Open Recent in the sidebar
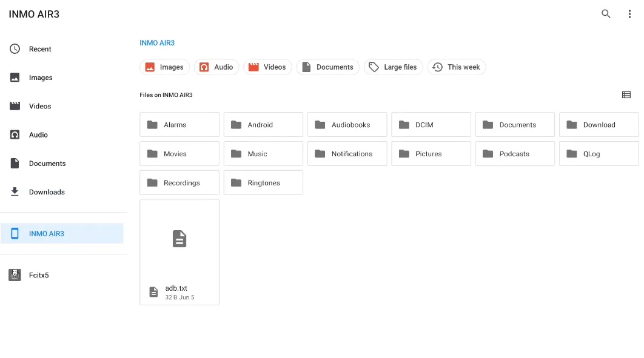Image resolution: width=644 pixels, height=358 pixels. coord(40,49)
